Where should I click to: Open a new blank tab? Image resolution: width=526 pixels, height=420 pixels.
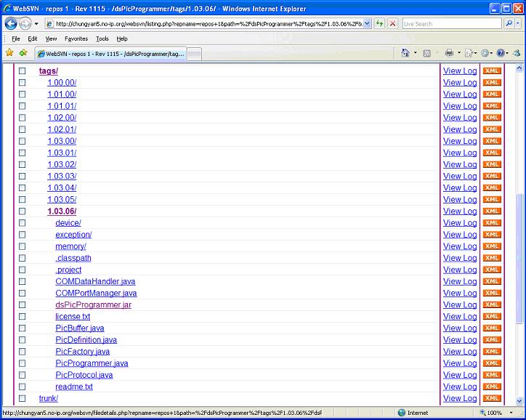[x=194, y=54]
